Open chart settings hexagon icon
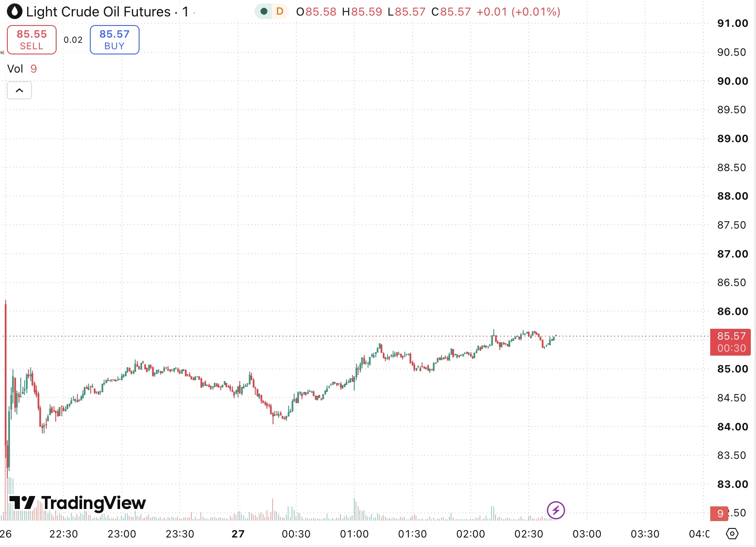Screen dimensions: 756x547 tap(732, 534)
